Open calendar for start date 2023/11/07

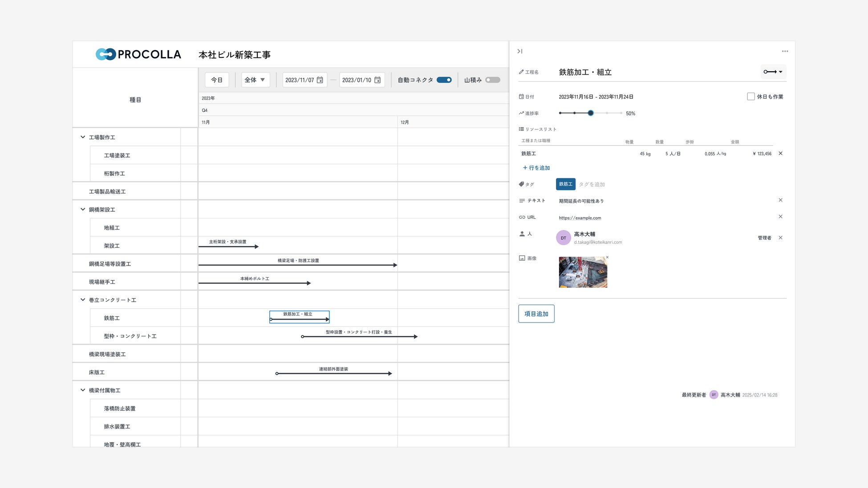coord(320,80)
